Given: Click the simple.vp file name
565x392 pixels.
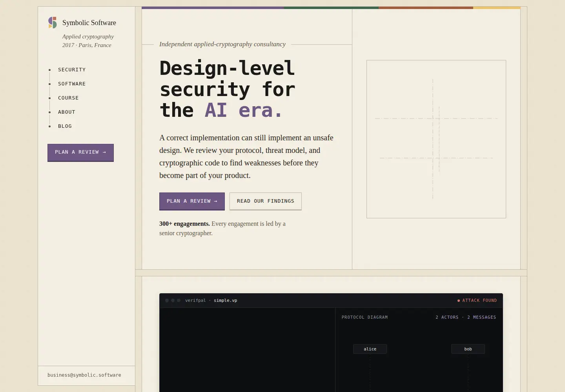Looking at the screenshot, I should (226, 301).
